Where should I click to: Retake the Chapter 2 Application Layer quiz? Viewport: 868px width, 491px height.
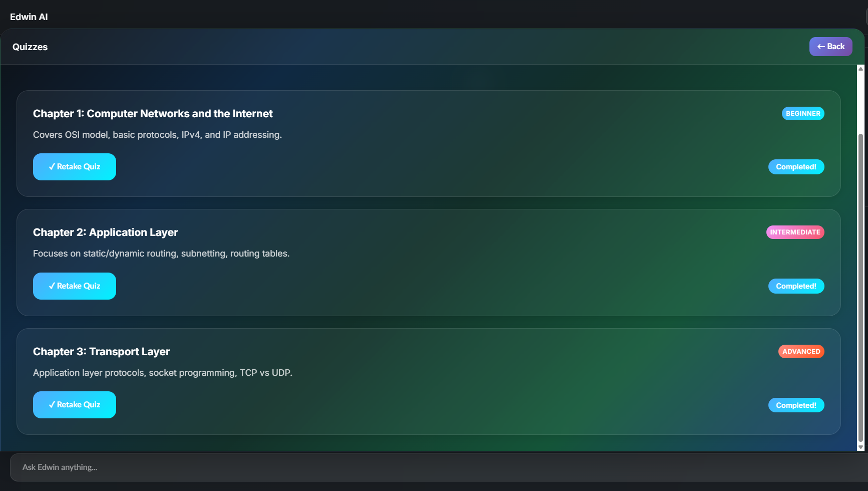75,286
